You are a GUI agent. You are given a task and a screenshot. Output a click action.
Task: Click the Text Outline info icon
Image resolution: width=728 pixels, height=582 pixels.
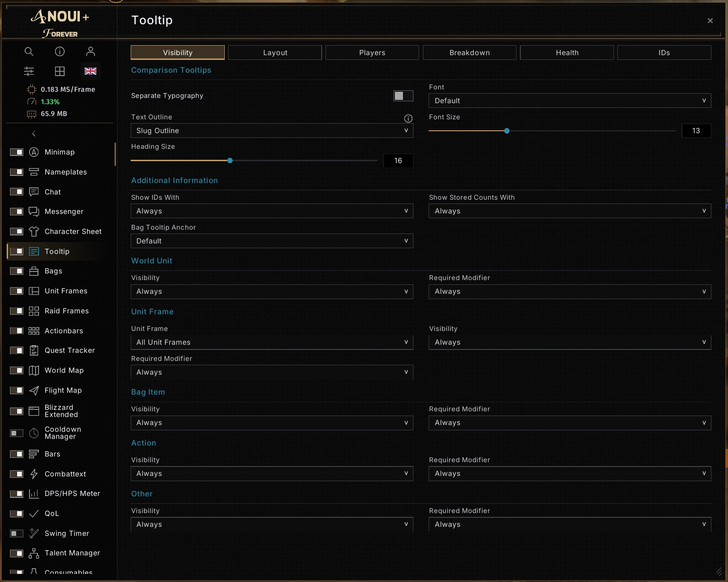(408, 118)
